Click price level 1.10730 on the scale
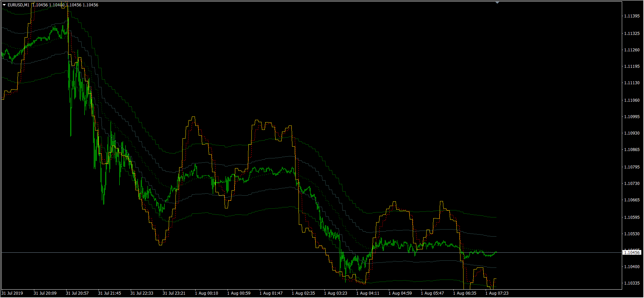Screen dimensions: 644x298 [x=632, y=184]
